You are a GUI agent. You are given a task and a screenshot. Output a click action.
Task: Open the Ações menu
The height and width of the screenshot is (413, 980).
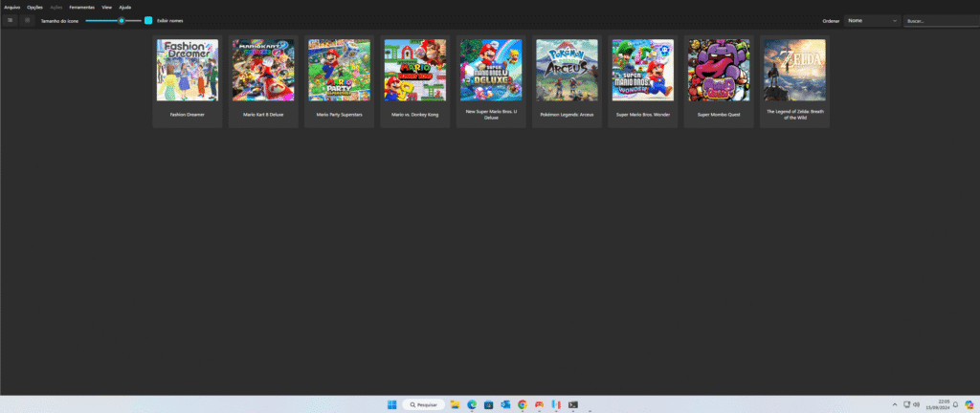click(x=56, y=7)
